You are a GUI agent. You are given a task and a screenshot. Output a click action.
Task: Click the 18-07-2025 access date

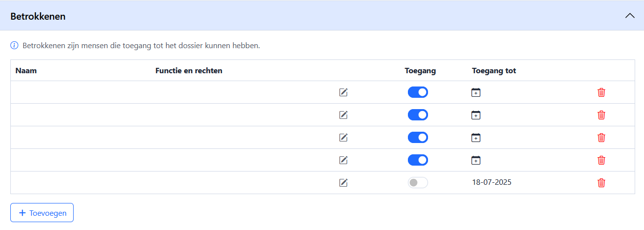coord(492,182)
